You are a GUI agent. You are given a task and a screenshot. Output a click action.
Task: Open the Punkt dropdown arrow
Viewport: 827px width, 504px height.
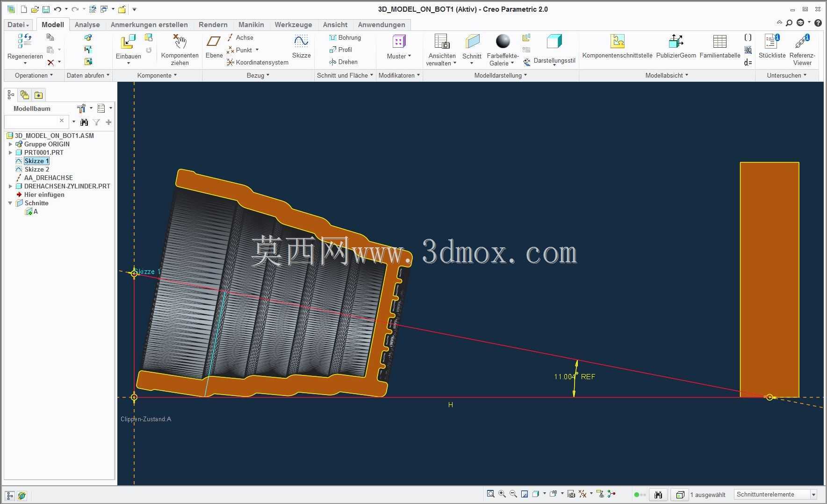(257, 50)
